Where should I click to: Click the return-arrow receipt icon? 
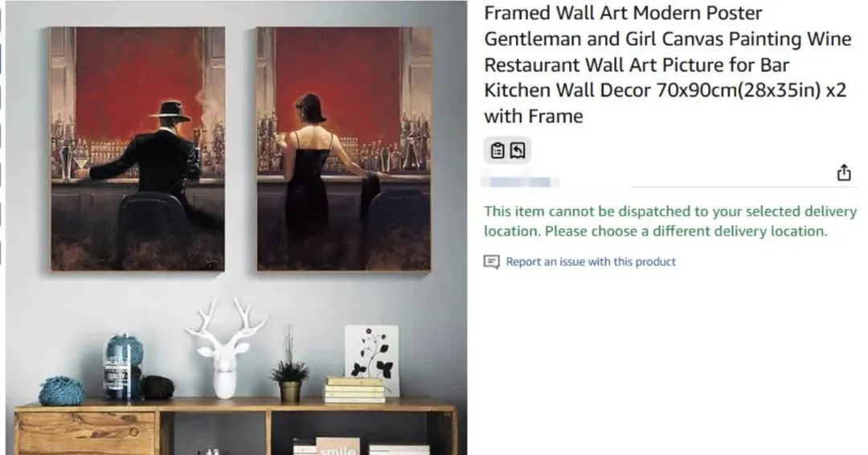(x=518, y=150)
